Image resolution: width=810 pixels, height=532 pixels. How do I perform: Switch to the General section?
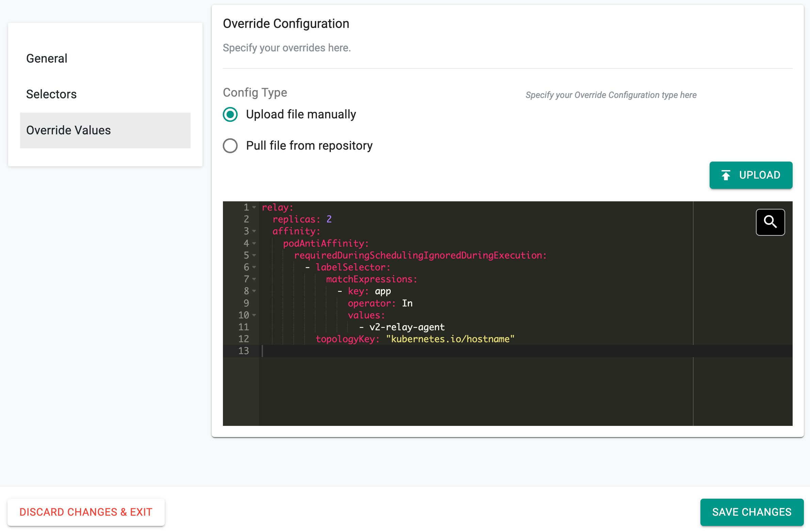click(x=47, y=58)
